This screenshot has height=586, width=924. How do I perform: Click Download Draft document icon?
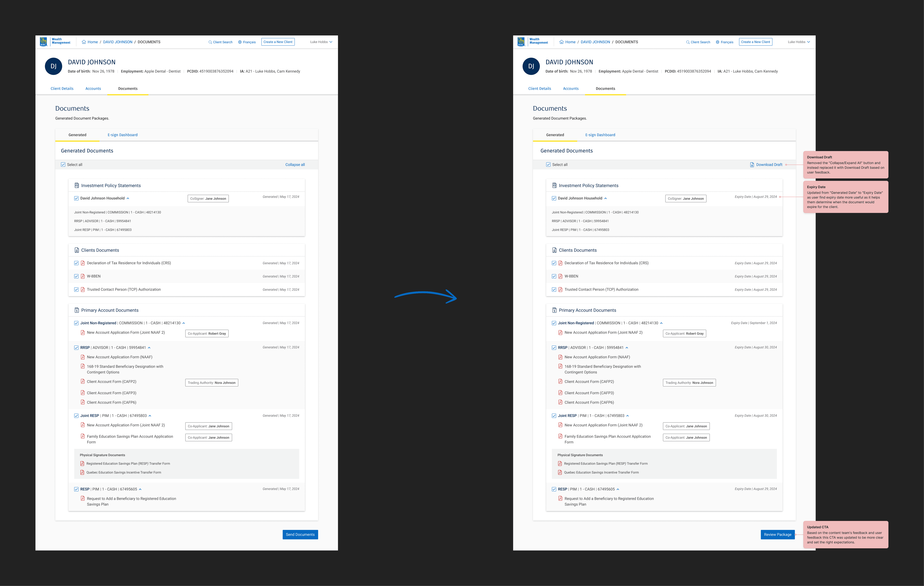click(x=752, y=165)
